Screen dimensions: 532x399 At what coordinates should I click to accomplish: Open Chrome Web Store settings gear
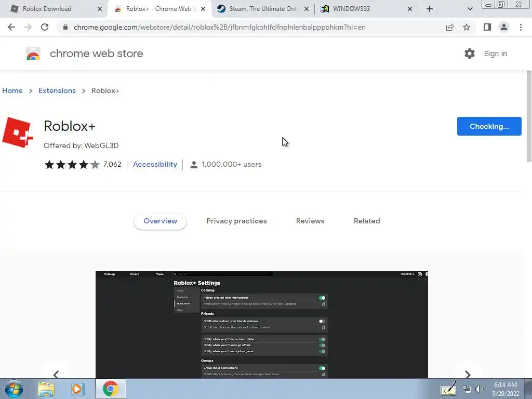click(x=470, y=54)
